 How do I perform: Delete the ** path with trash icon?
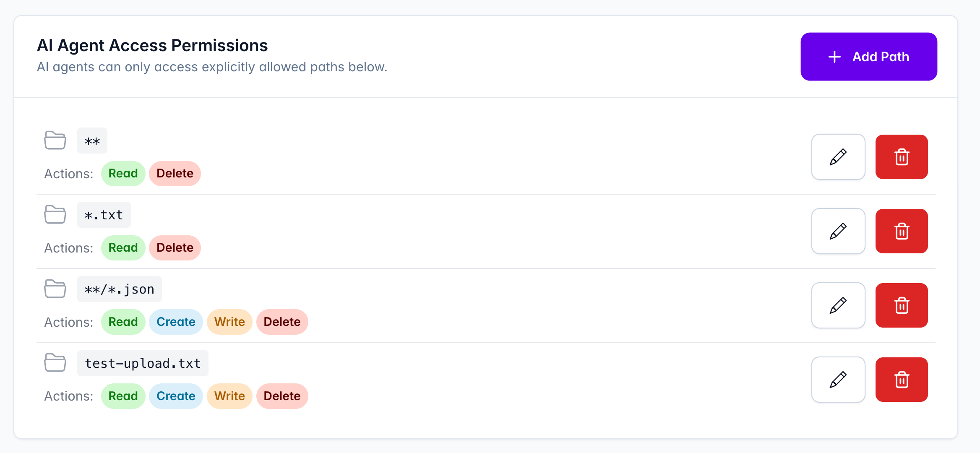click(x=901, y=157)
